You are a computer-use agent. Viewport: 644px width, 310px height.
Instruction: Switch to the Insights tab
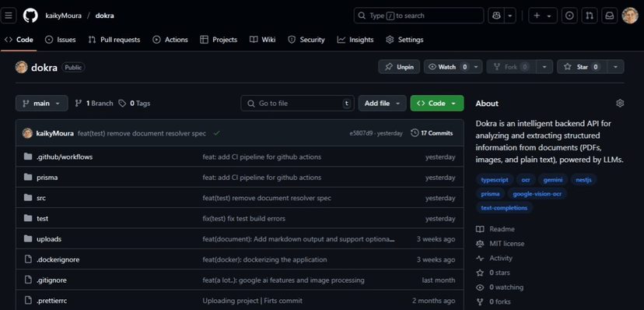pyautogui.click(x=355, y=40)
